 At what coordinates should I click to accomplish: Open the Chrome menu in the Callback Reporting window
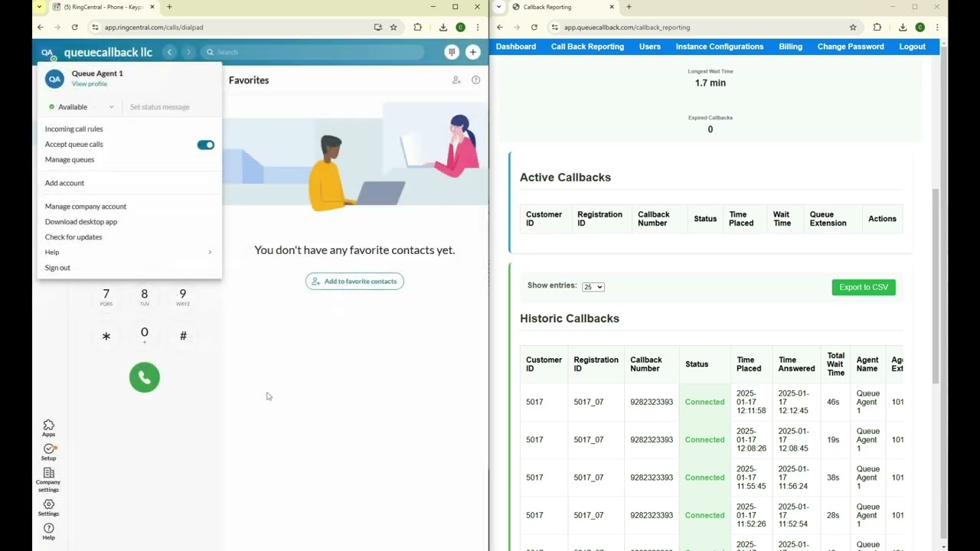[937, 27]
